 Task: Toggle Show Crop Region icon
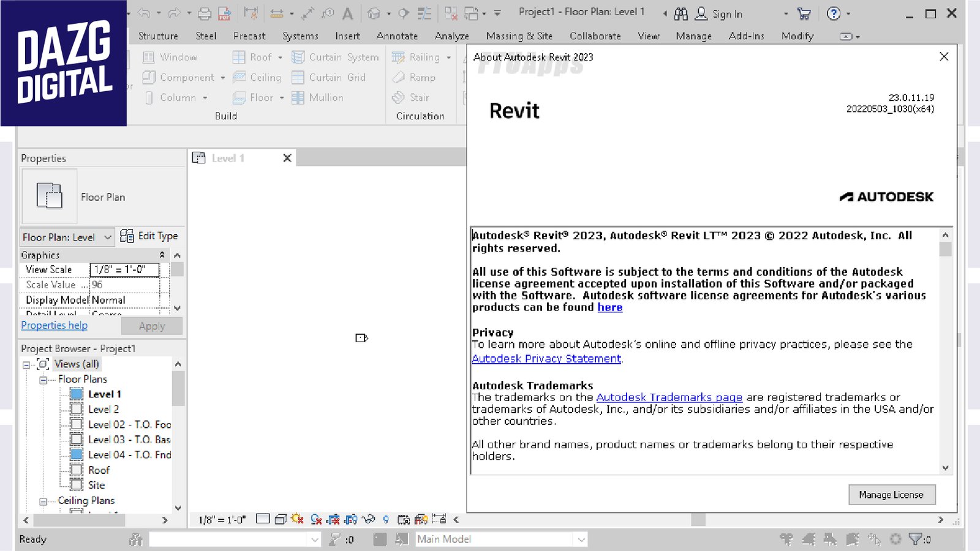[x=351, y=519]
